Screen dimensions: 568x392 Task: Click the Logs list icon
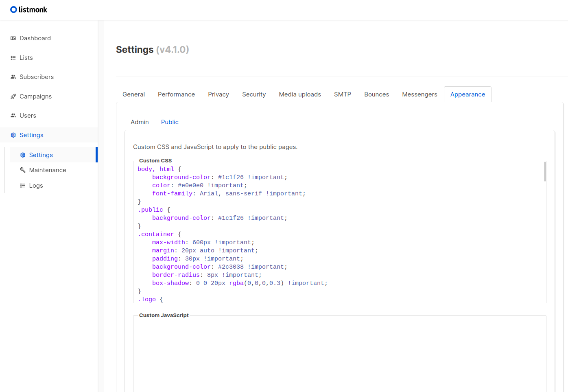pyautogui.click(x=23, y=186)
